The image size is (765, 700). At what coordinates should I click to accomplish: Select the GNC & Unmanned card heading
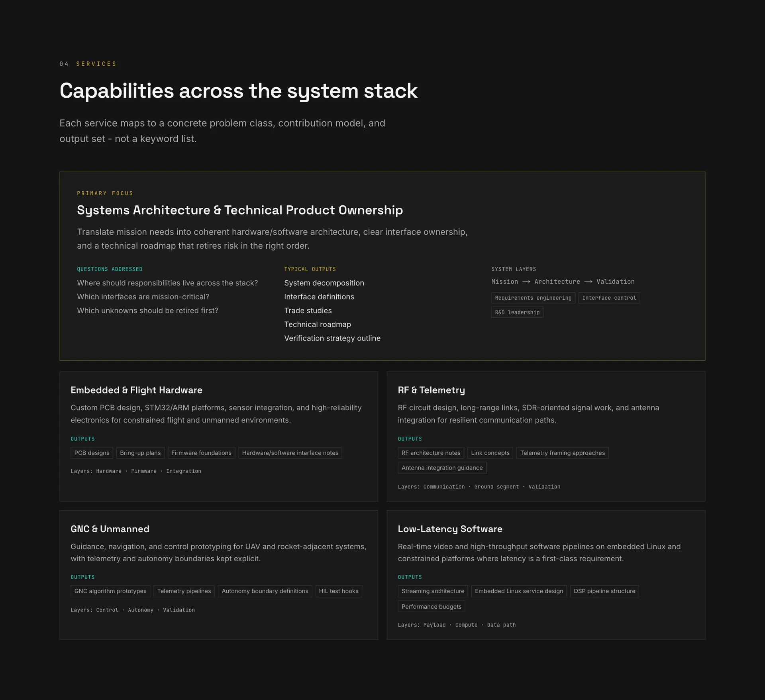click(110, 529)
